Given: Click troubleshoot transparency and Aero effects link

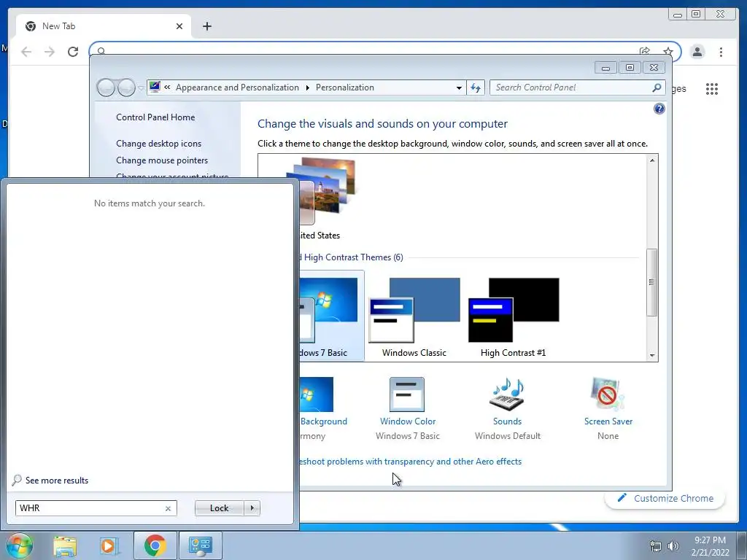Looking at the screenshot, I should tap(411, 462).
